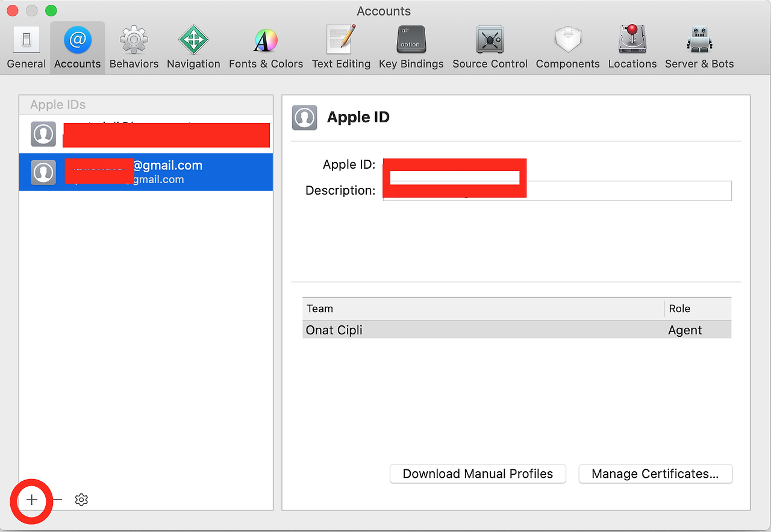This screenshot has width=771, height=532.
Task: Go to Text Editing preferences
Action: coord(341,48)
